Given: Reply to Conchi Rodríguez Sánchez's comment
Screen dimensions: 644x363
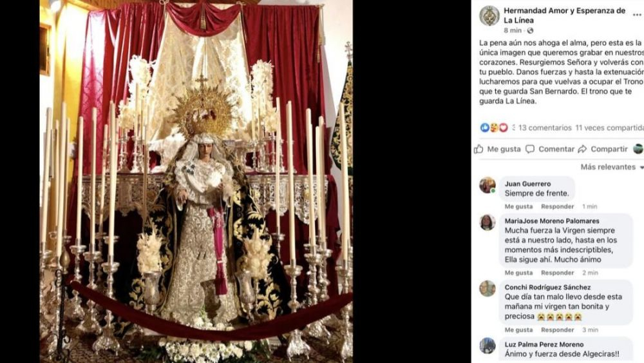Looking at the screenshot, I should [557, 329].
